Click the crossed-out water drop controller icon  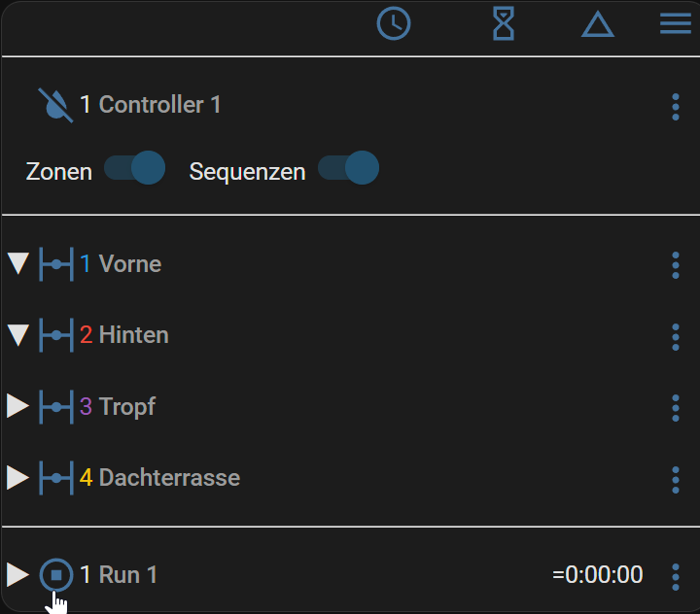pyautogui.click(x=55, y=105)
